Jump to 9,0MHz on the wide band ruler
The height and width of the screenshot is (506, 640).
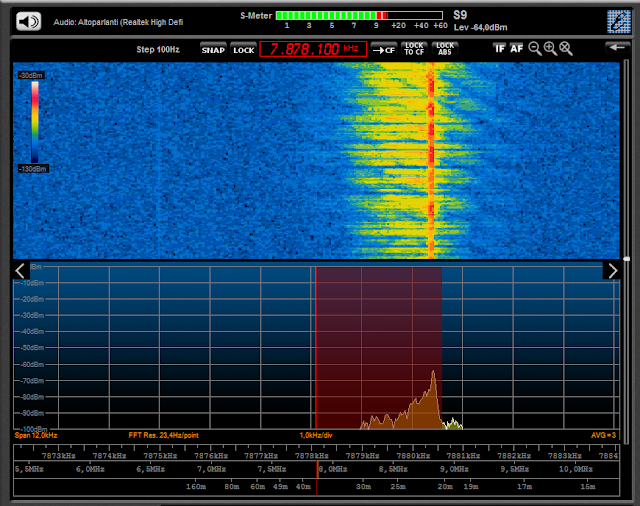coord(454,469)
